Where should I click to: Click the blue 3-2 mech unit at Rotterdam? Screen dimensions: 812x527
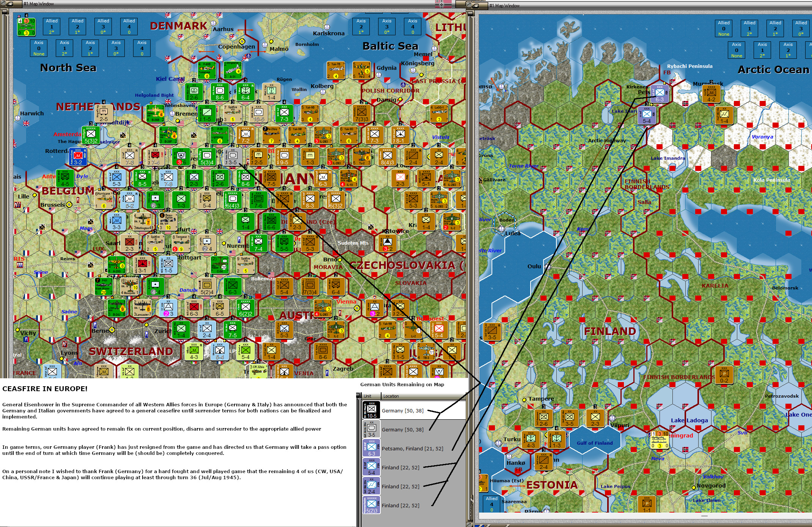click(78, 157)
